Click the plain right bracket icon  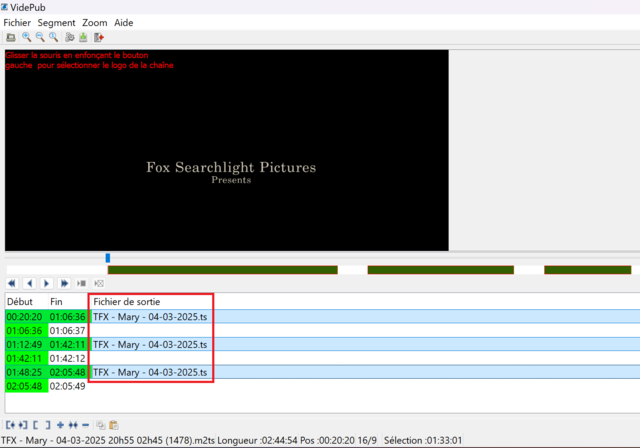pyautogui.click(x=48, y=425)
